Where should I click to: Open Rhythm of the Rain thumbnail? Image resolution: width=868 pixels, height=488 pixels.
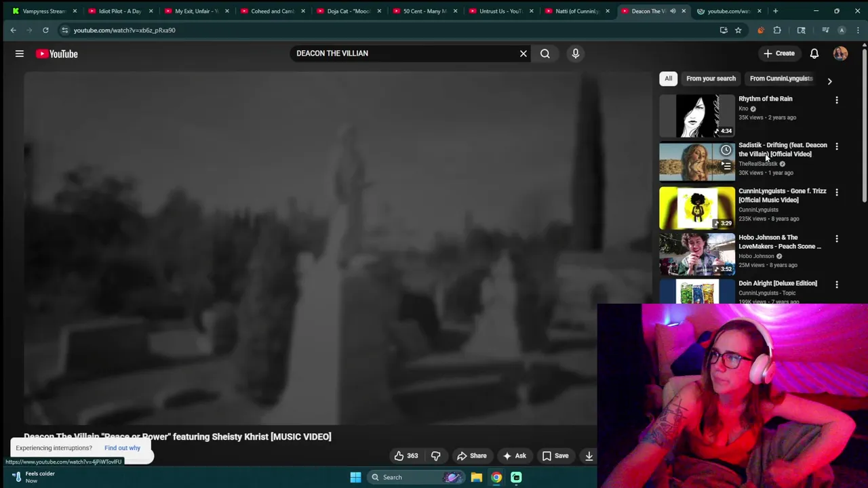pyautogui.click(x=697, y=116)
